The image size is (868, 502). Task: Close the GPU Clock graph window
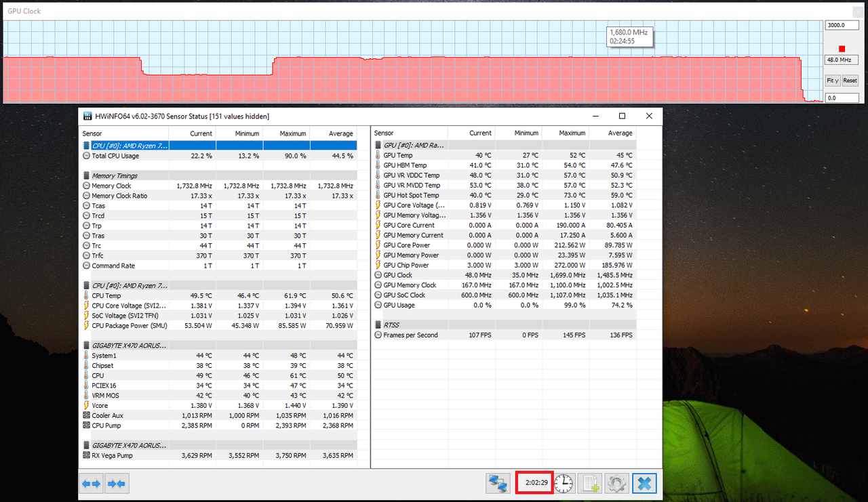856,11
